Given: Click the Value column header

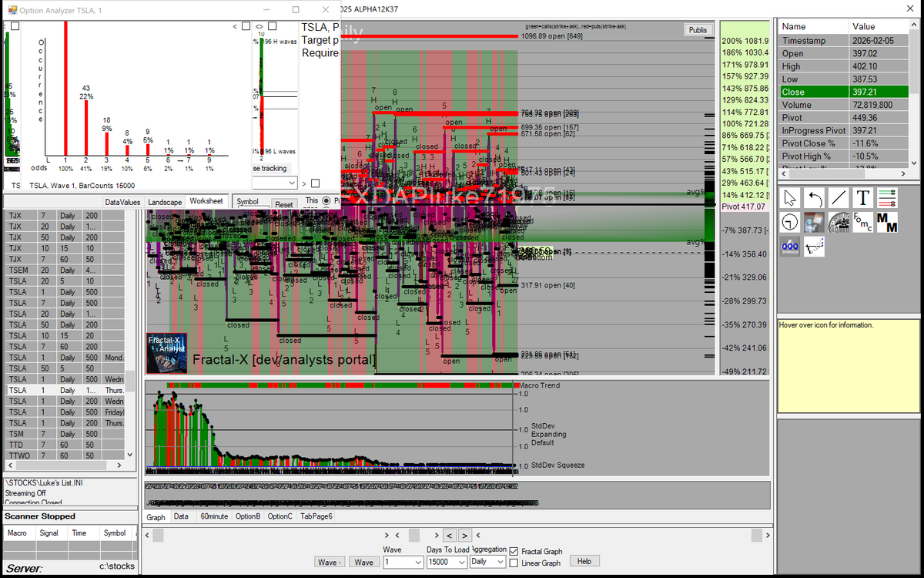Looking at the screenshot, I should [879, 26].
